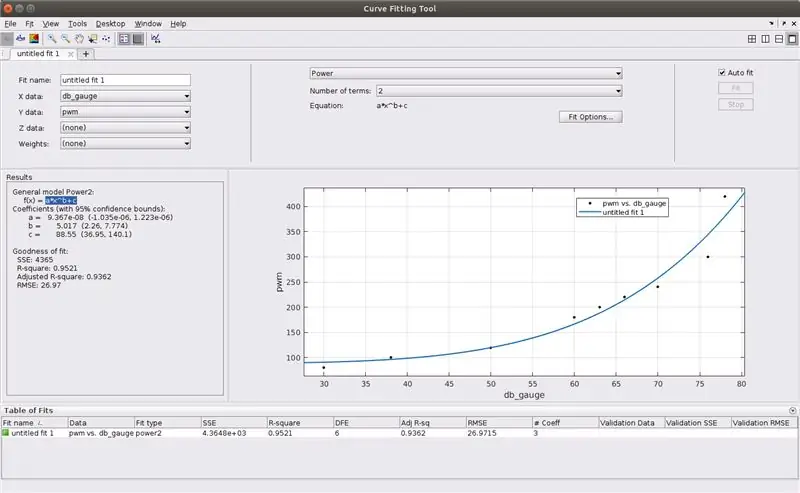Select the pan hand tool
This screenshot has width=800, height=493.
click(79, 39)
